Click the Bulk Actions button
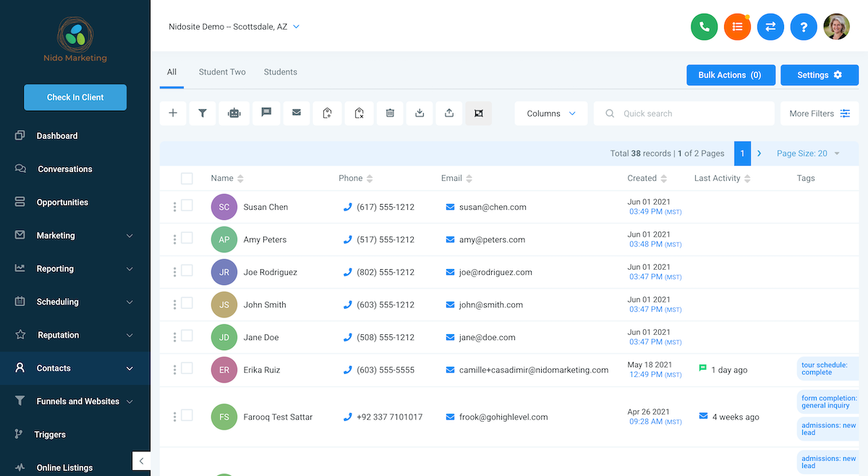Screen dimensions: 868x476 pos(730,75)
